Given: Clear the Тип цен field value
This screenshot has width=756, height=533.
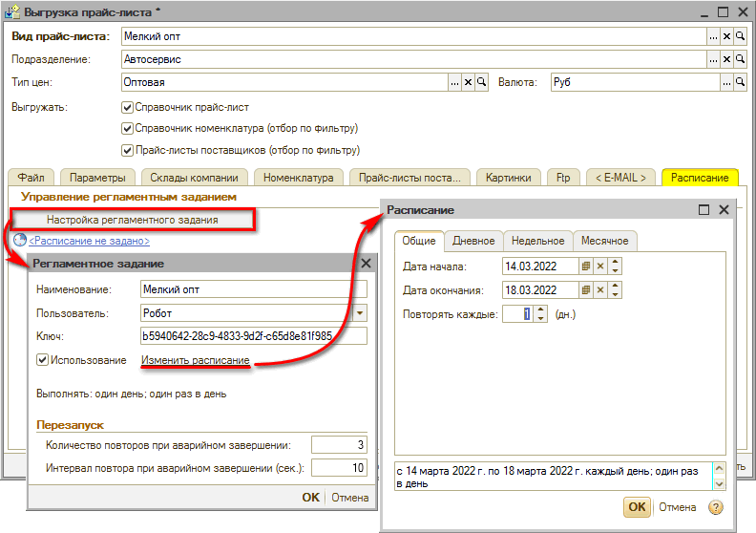Looking at the screenshot, I should pos(468,82).
